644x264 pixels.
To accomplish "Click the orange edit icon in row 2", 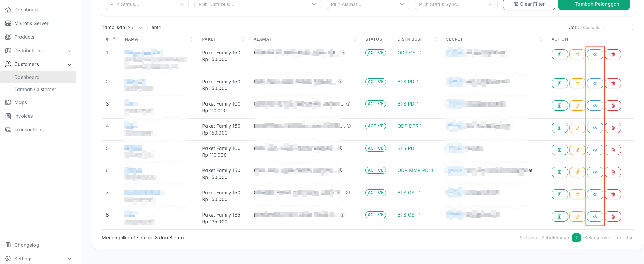I will click(x=577, y=83).
